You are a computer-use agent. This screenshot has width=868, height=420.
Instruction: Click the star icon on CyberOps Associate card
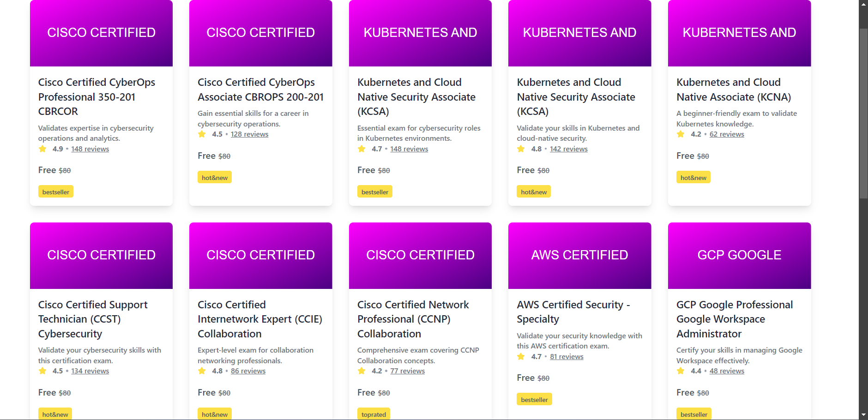[202, 134]
